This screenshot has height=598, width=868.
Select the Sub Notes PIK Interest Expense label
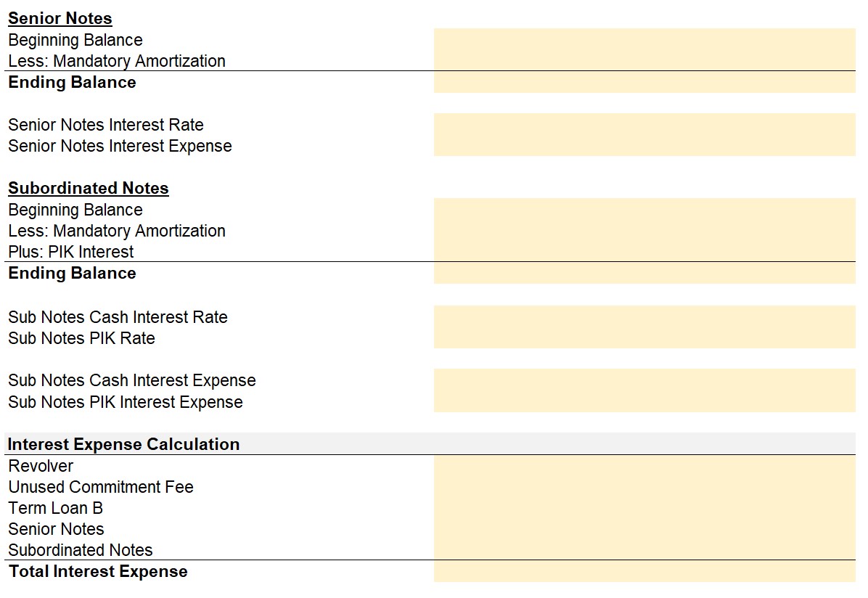coord(125,402)
